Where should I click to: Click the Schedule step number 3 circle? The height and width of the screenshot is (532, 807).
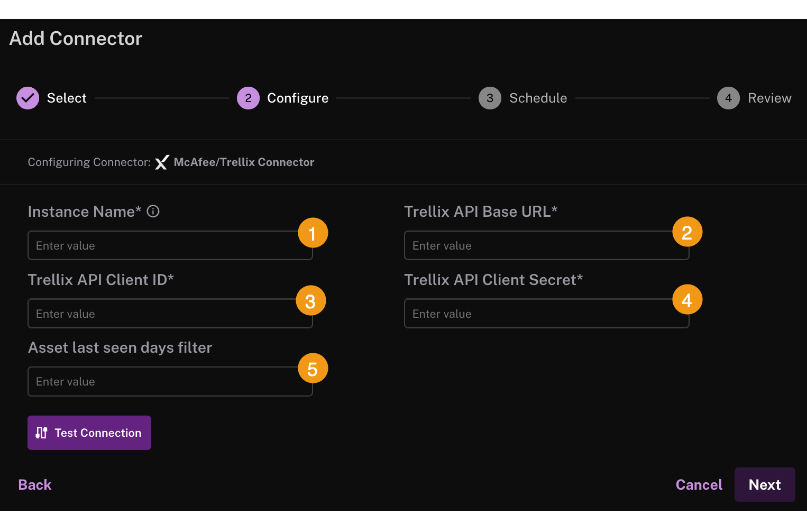(490, 98)
